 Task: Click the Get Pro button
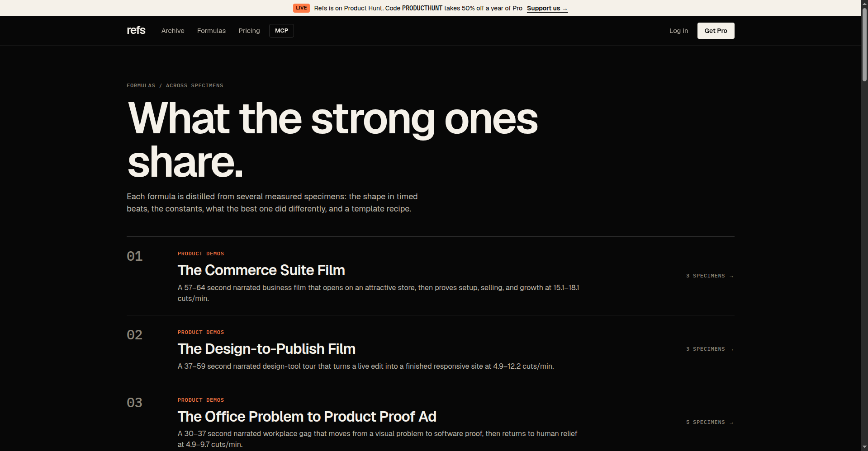(716, 31)
